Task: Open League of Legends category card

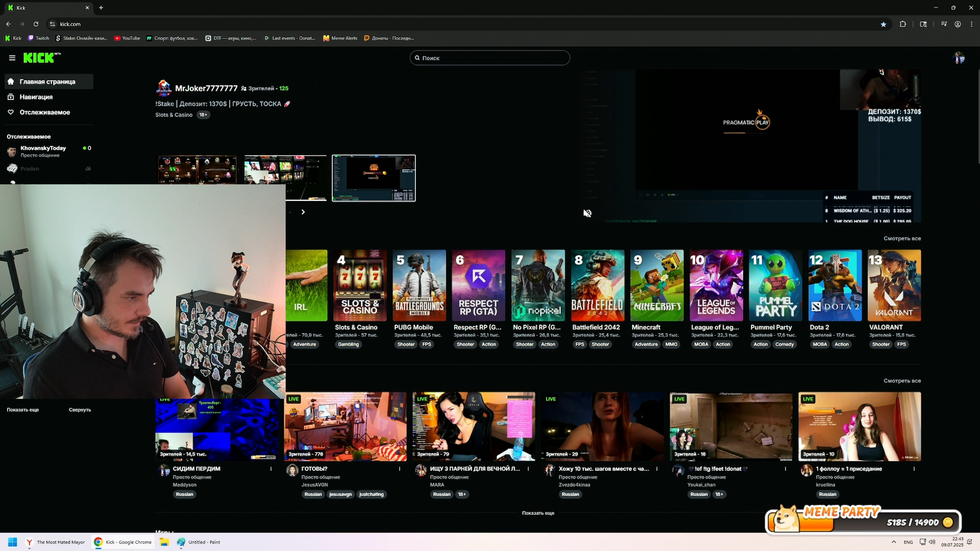Action: tap(716, 286)
